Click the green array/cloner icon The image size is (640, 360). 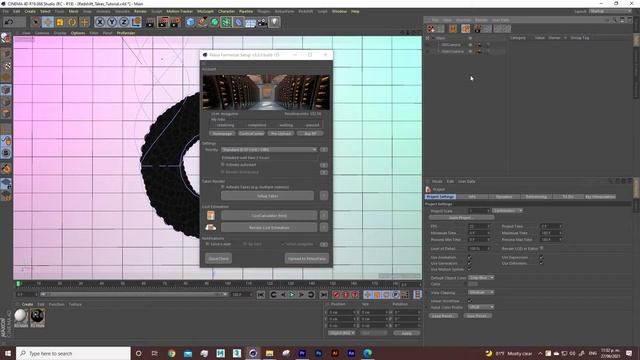click(226, 22)
